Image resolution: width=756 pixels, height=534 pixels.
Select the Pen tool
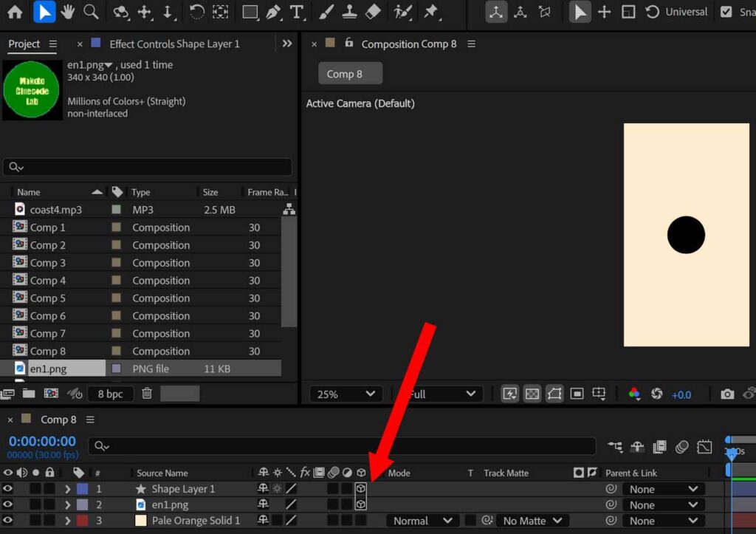pos(273,12)
